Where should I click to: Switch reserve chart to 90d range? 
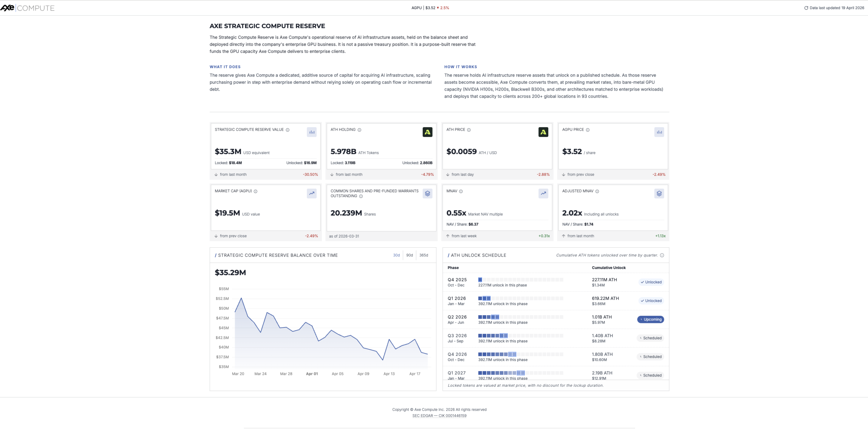pyautogui.click(x=409, y=255)
